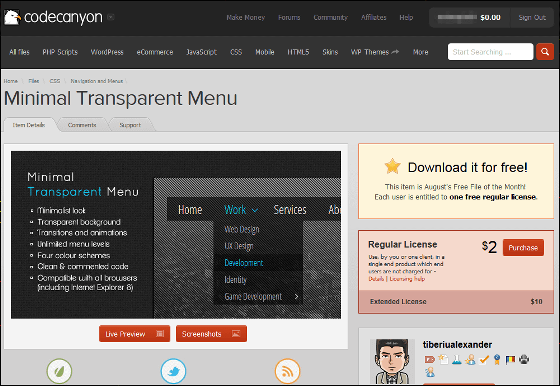
Task: Click the blurred username in top bar
Action: 457,17
